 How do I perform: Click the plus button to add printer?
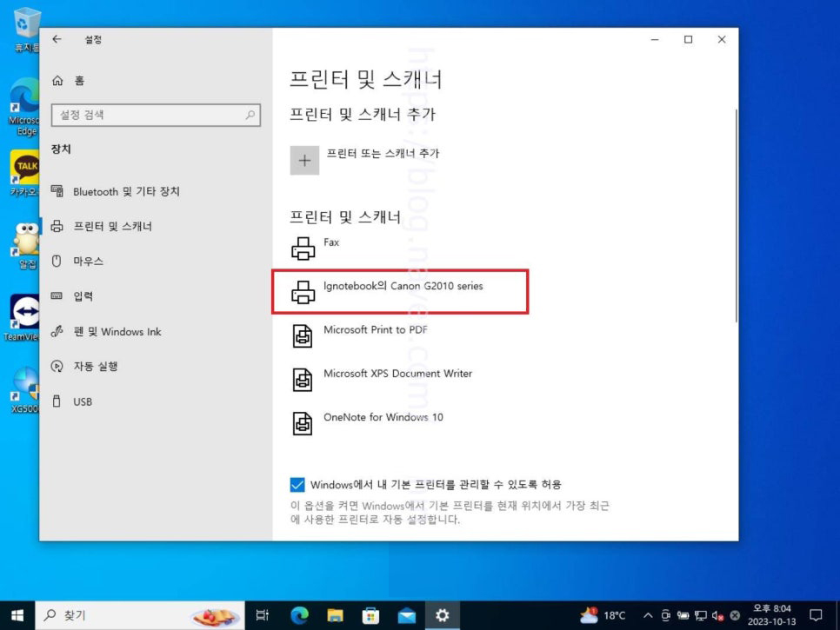click(304, 160)
